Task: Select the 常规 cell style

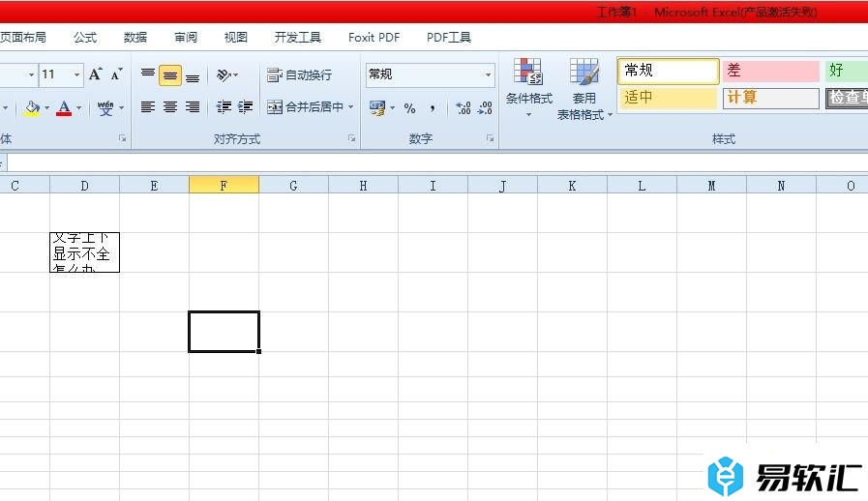Action: click(x=668, y=71)
